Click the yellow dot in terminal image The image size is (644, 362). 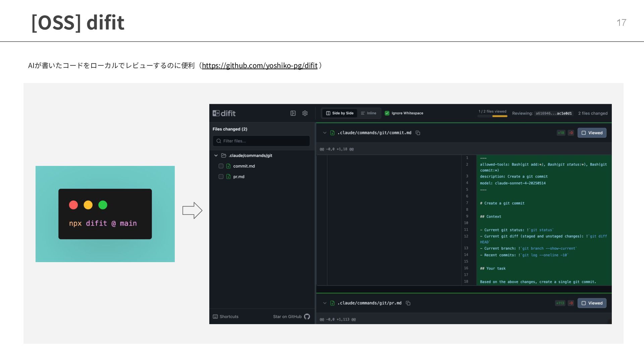pos(88,205)
